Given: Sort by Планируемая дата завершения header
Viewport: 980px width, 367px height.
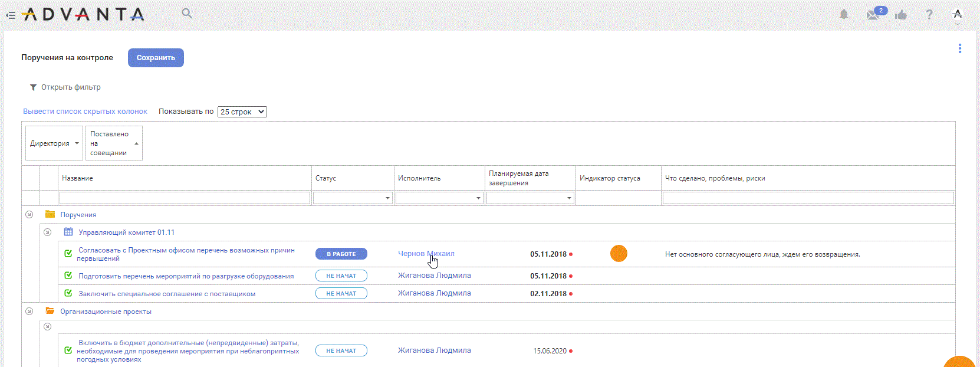Looking at the screenshot, I should coord(519,178).
